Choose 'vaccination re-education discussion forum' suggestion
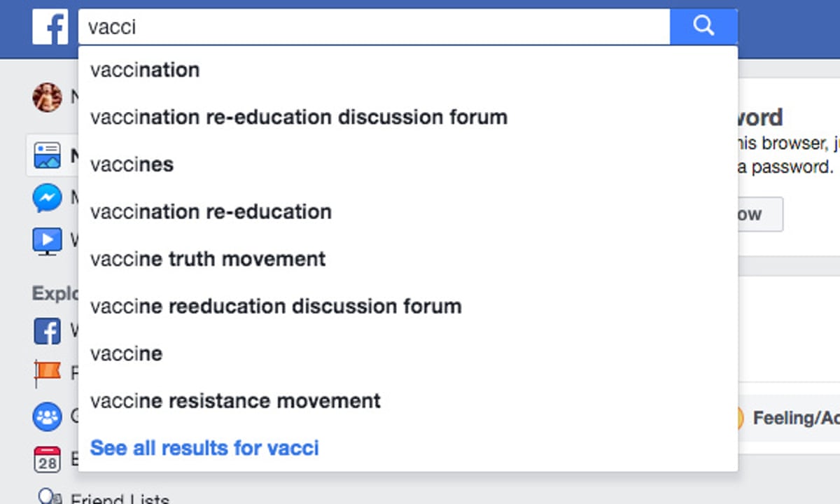The width and height of the screenshot is (840, 504). pos(299,117)
